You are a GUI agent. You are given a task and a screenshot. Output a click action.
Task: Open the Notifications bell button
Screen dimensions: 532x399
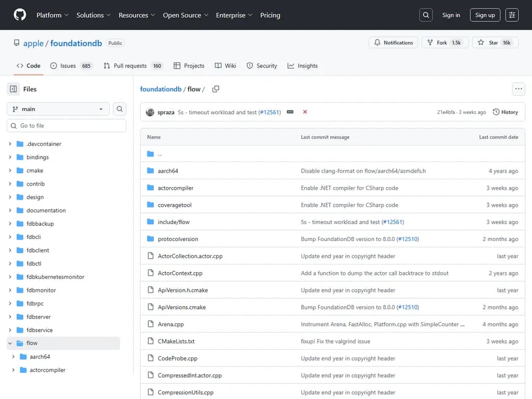[393, 43]
